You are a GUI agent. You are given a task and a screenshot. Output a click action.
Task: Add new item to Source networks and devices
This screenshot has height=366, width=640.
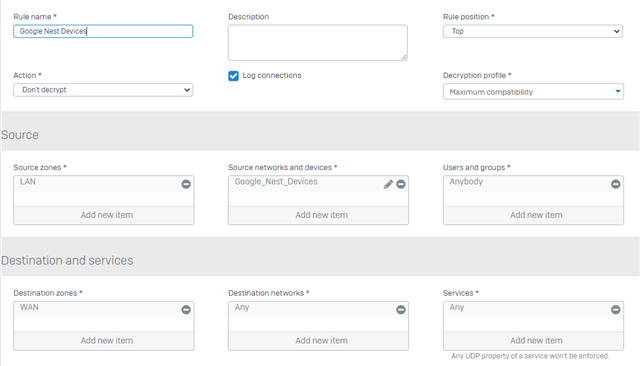318,215
